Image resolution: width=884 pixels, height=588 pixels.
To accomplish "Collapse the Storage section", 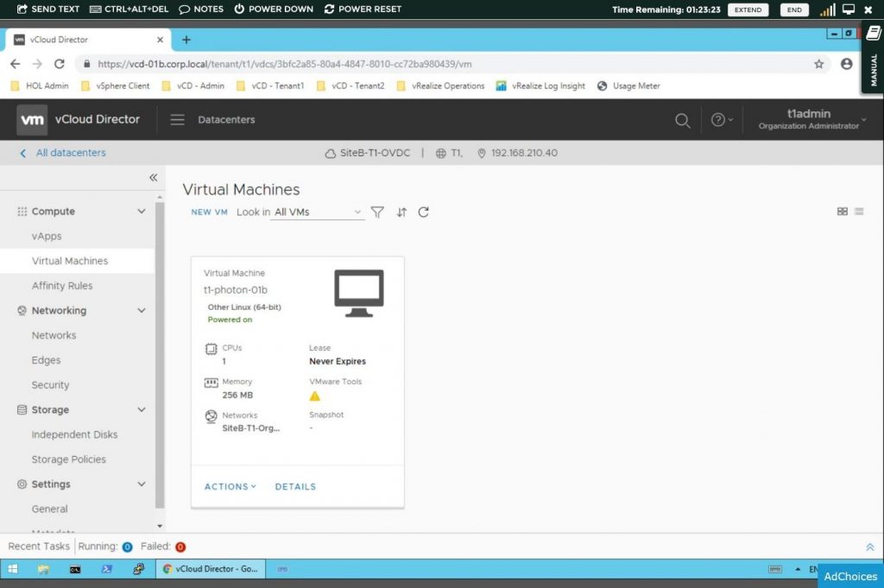I will click(142, 409).
